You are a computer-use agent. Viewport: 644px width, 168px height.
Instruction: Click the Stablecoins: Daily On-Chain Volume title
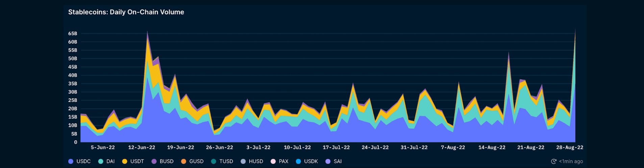[x=126, y=12]
